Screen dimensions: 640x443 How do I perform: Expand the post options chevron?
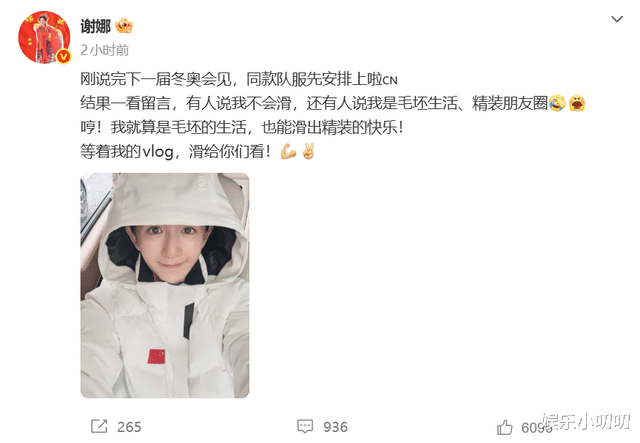[616, 19]
